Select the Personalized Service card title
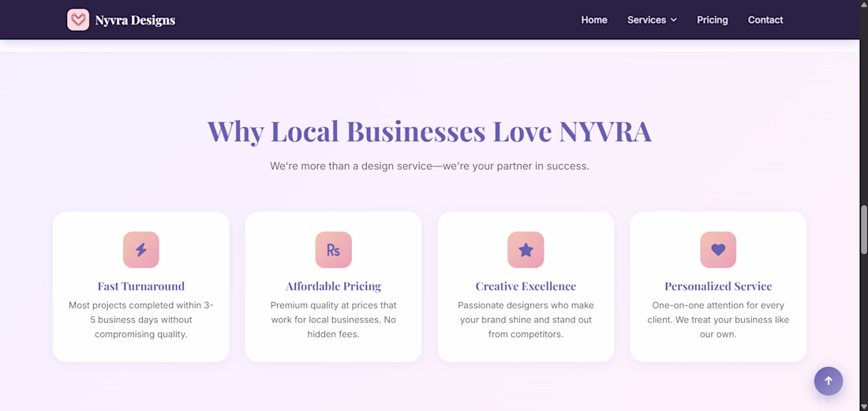This screenshot has width=868, height=411. click(718, 286)
